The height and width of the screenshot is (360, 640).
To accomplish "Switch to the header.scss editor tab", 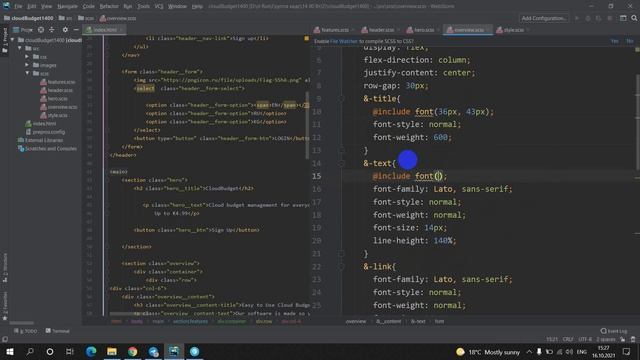I will [381, 30].
